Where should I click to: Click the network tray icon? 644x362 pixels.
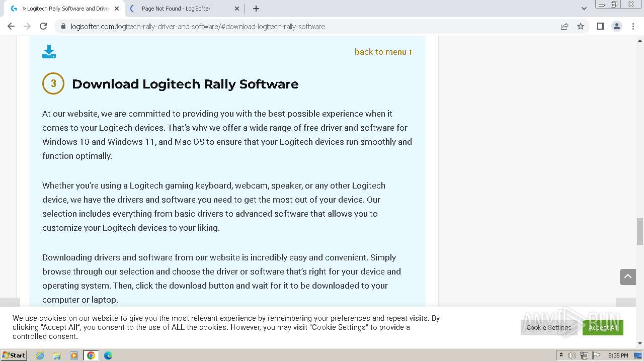click(584, 355)
